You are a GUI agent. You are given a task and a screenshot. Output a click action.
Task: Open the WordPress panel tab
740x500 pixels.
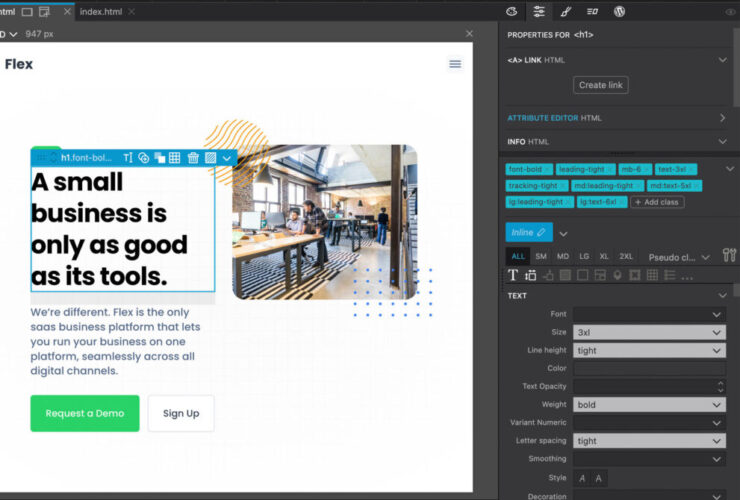pos(619,12)
